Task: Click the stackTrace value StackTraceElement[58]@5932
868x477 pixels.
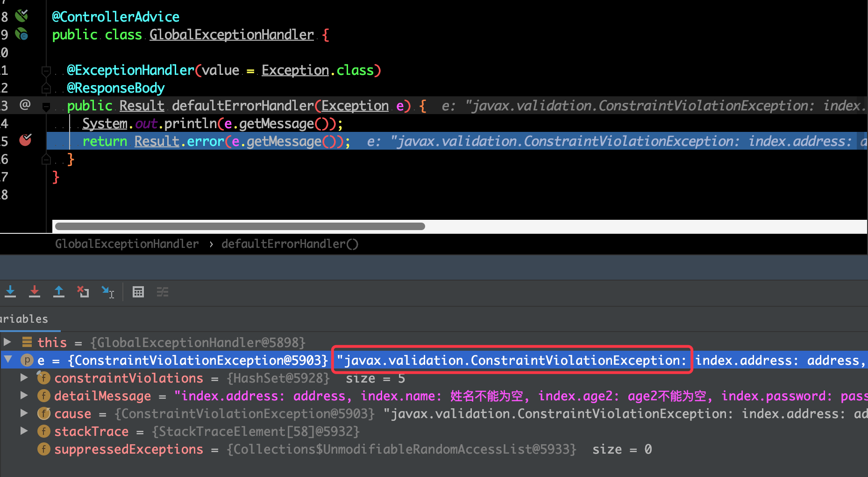Action: pyautogui.click(x=256, y=431)
